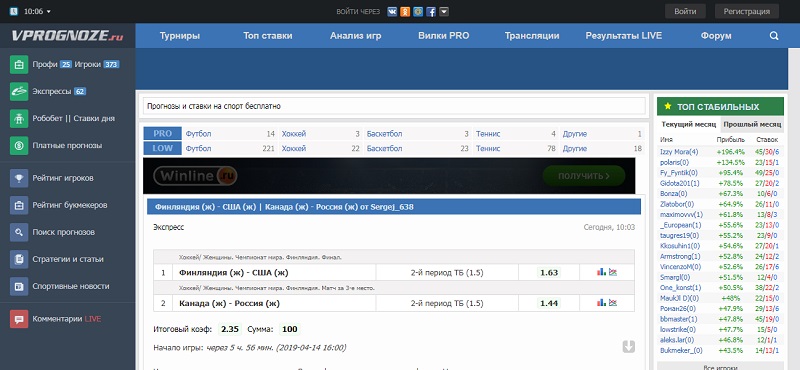The width and height of the screenshot is (800, 370).
Task: Click the Экспрессы sidebar icon
Action: click(x=19, y=91)
